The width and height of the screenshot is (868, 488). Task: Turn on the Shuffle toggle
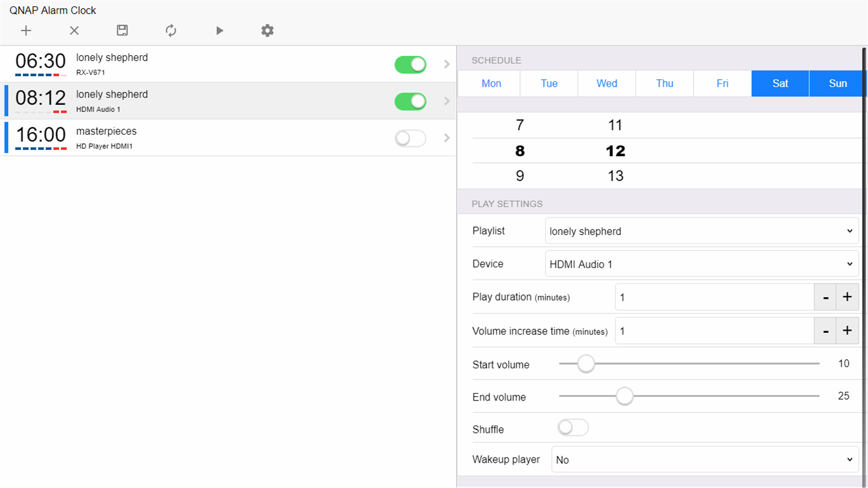[573, 427]
